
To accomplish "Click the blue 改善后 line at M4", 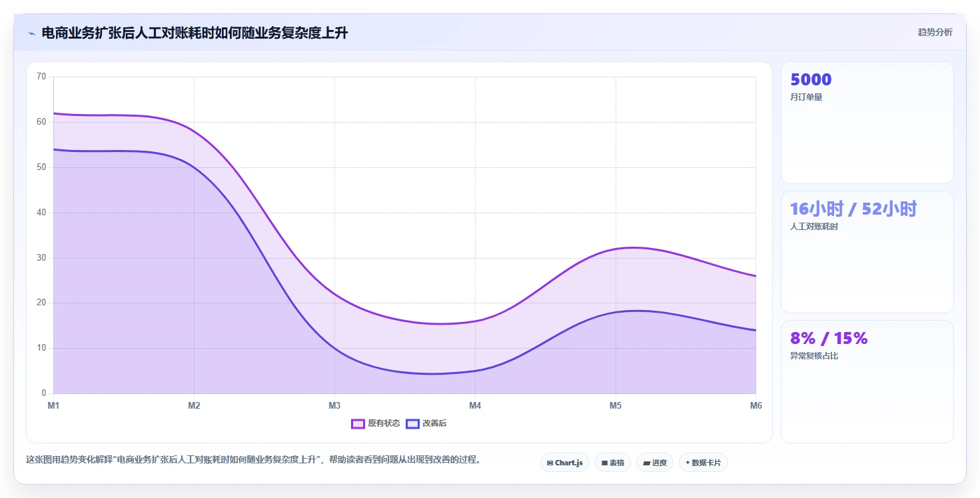I will coord(475,371).
